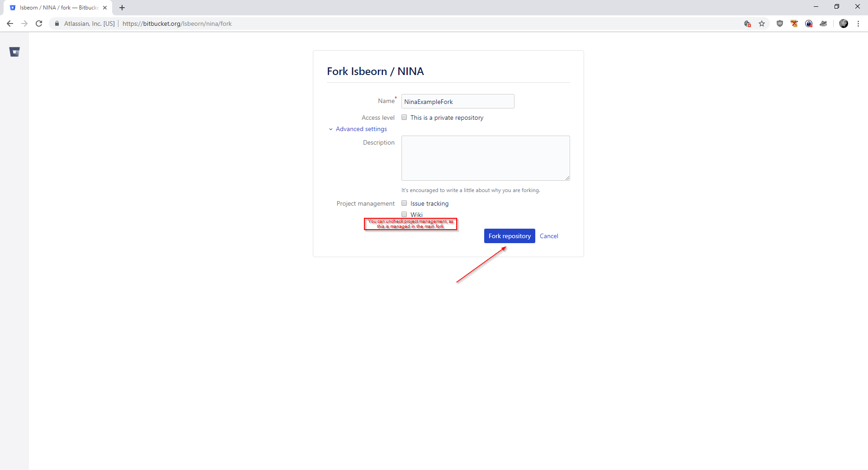Click the Fork repository button
The height and width of the screenshot is (470, 868).
coord(509,236)
